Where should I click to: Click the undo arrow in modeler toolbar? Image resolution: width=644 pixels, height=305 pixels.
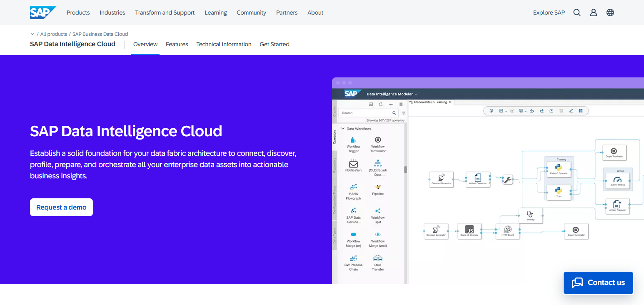(532, 111)
